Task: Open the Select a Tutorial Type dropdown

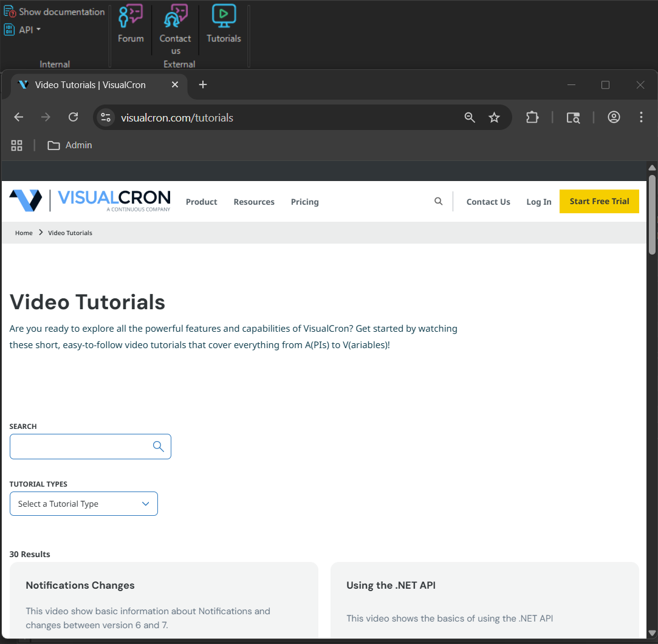Action: point(84,504)
